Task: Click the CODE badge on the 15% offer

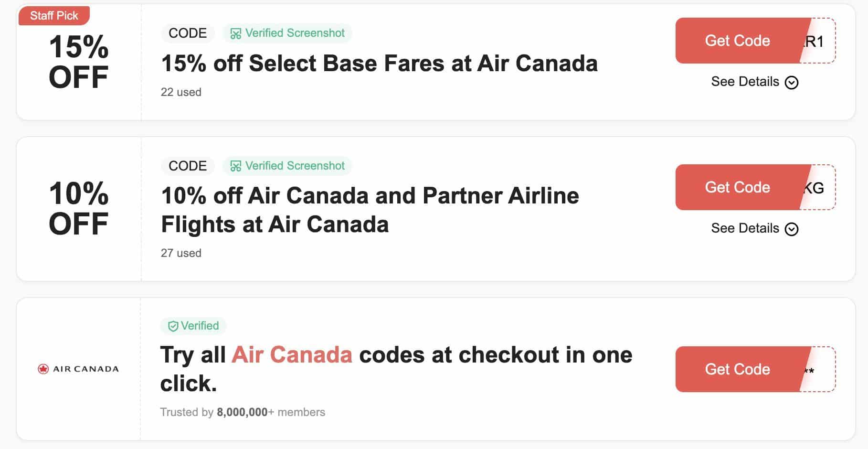Action: click(187, 33)
